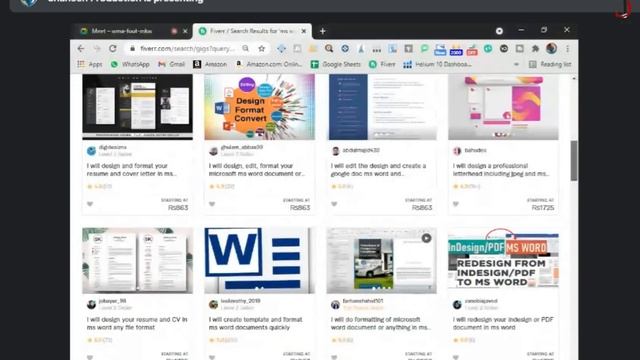Open the Amazon.com Online bookmark
The width and height of the screenshot is (640, 360).
tap(269, 64)
